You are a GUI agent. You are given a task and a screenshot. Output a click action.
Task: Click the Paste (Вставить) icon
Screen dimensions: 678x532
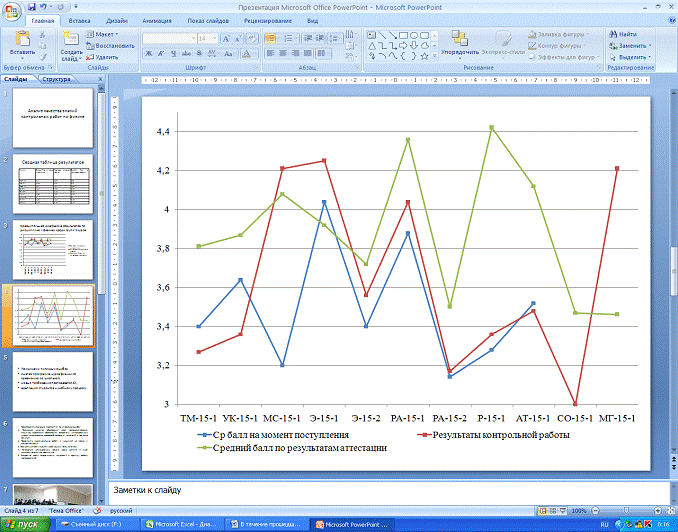(21, 41)
